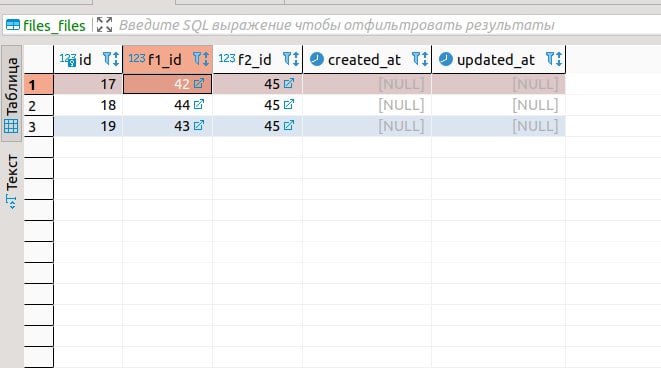
Task: Click the clock icon of updated_at header
Action: coord(446,59)
